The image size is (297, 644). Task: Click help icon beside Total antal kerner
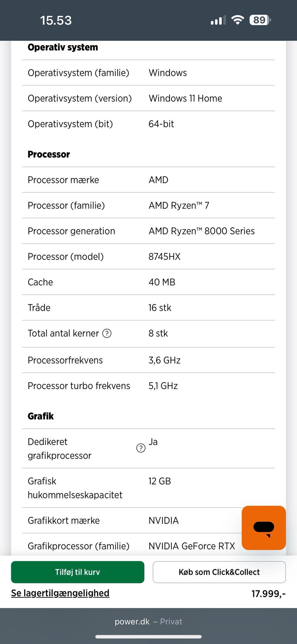(x=107, y=333)
